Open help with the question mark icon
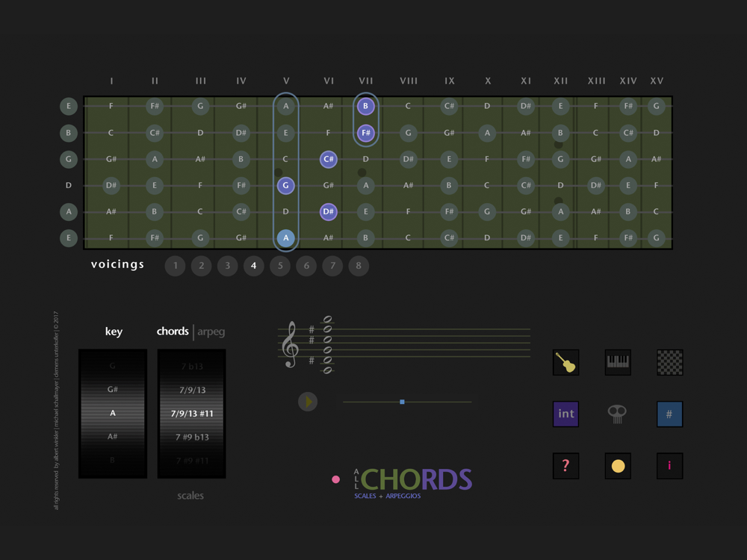 click(x=565, y=465)
